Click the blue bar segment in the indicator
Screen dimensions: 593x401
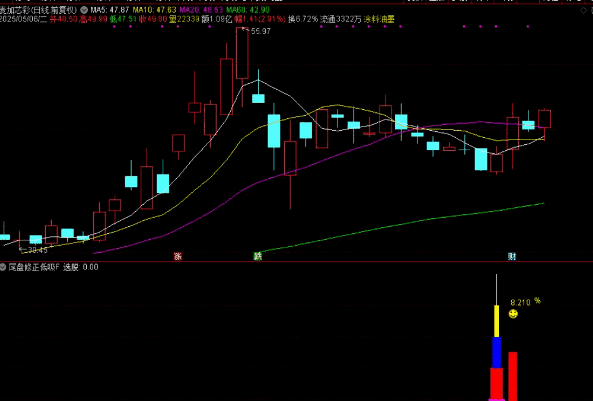[x=497, y=352]
